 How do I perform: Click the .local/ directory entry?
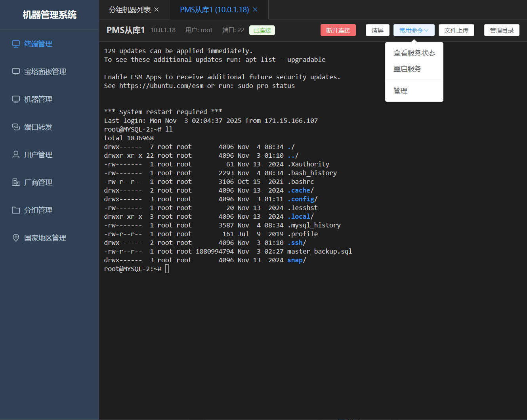click(300, 217)
